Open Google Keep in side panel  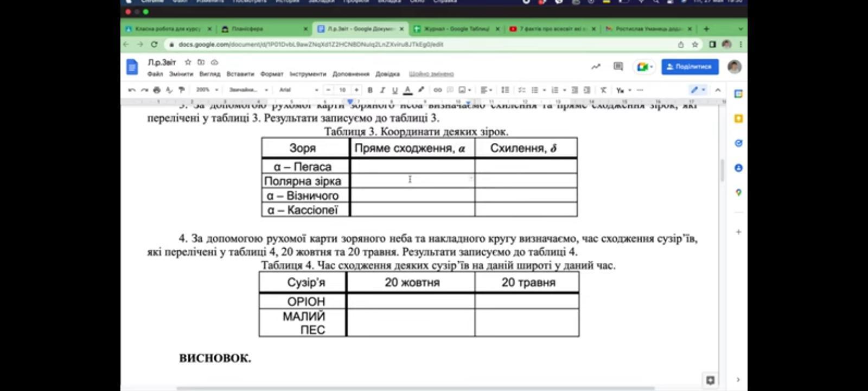pos(738,118)
